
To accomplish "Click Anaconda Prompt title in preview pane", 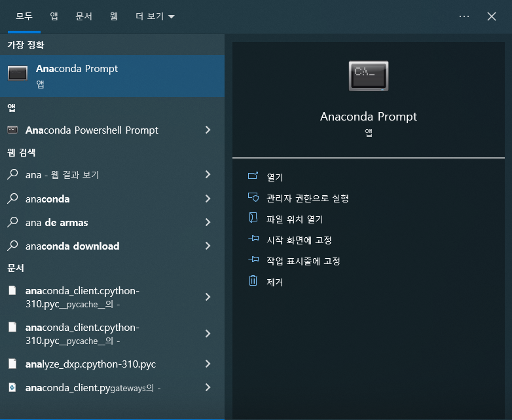I will [369, 117].
